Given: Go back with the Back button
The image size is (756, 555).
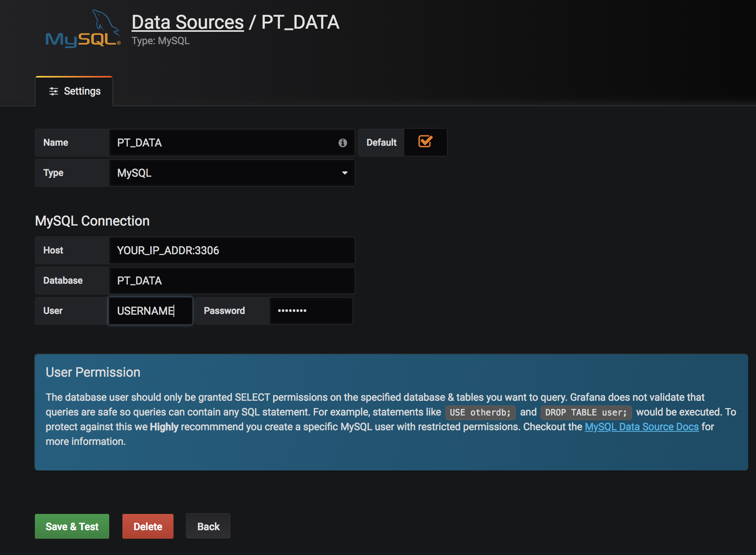Looking at the screenshot, I should 208,526.
